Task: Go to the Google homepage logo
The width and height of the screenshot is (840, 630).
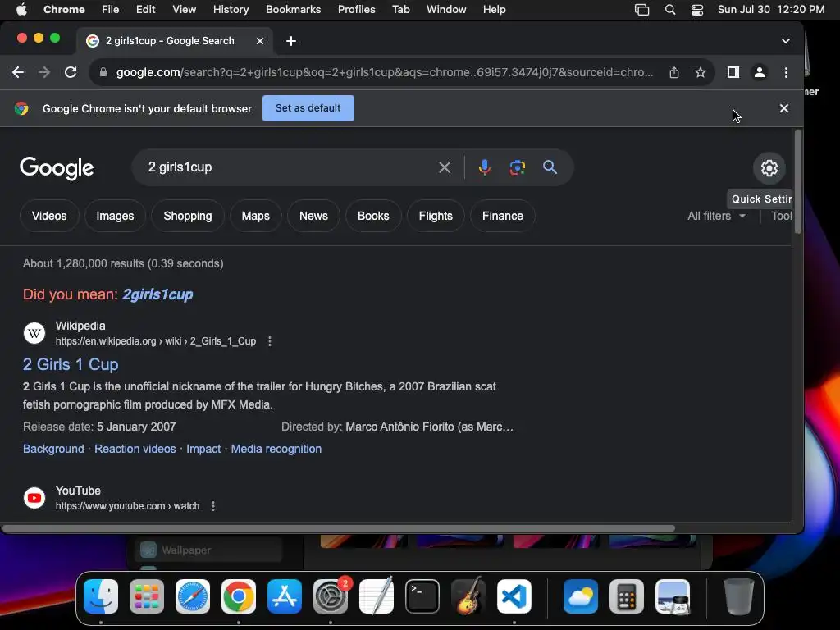Action: (x=57, y=168)
